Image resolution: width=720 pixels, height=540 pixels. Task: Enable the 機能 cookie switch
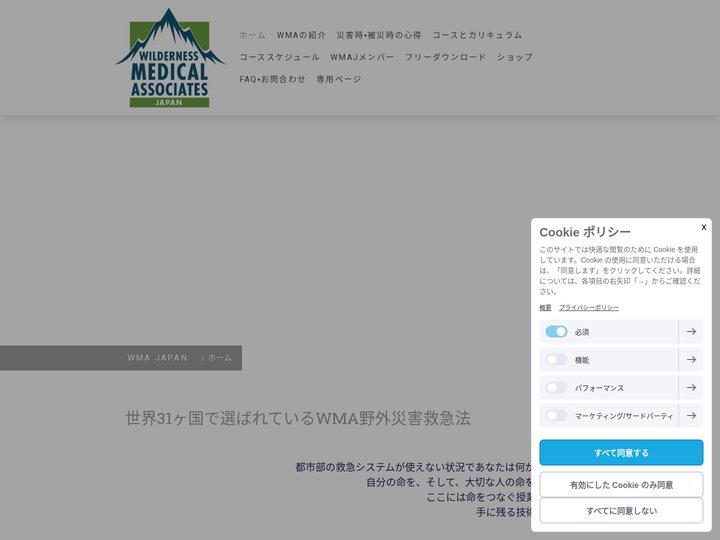pyautogui.click(x=556, y=360)
